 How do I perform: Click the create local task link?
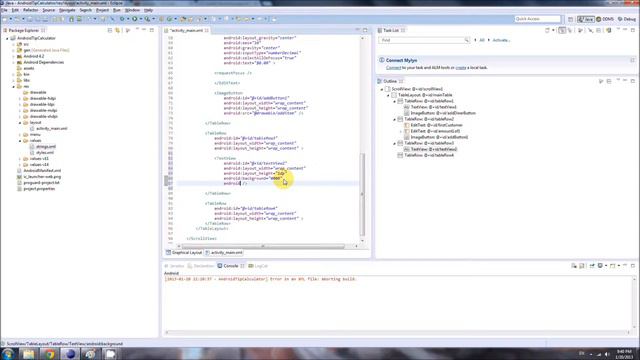click(x=461, y=68)
